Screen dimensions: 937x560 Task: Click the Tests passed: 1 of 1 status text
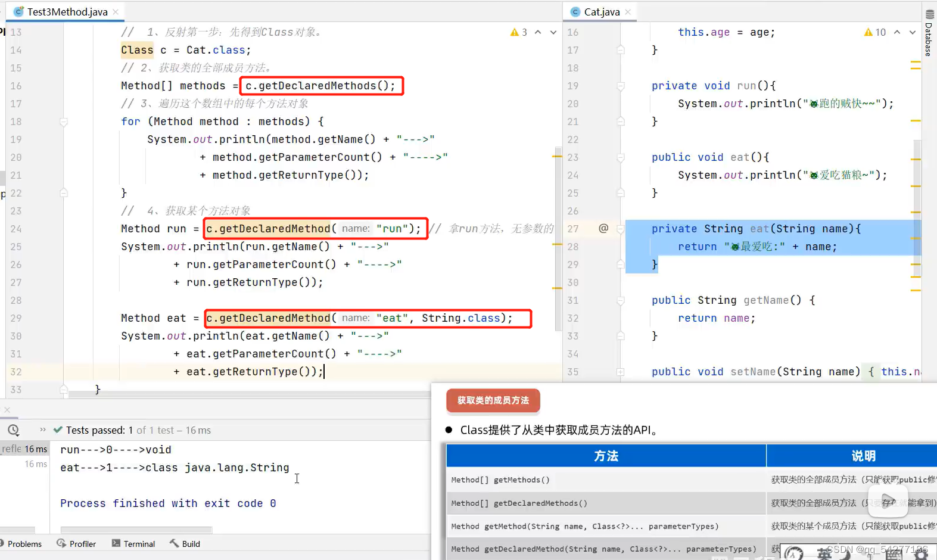[x=138, y=430]
